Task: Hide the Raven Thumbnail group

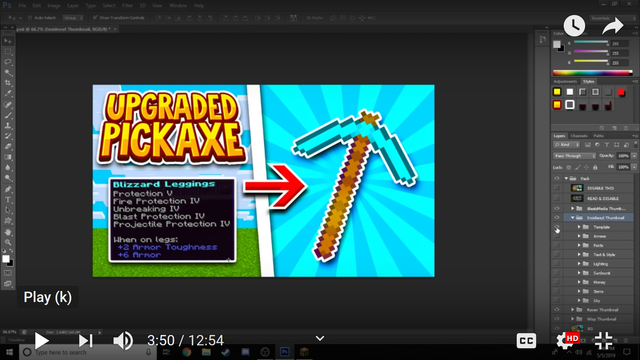Action: [557, 310]
